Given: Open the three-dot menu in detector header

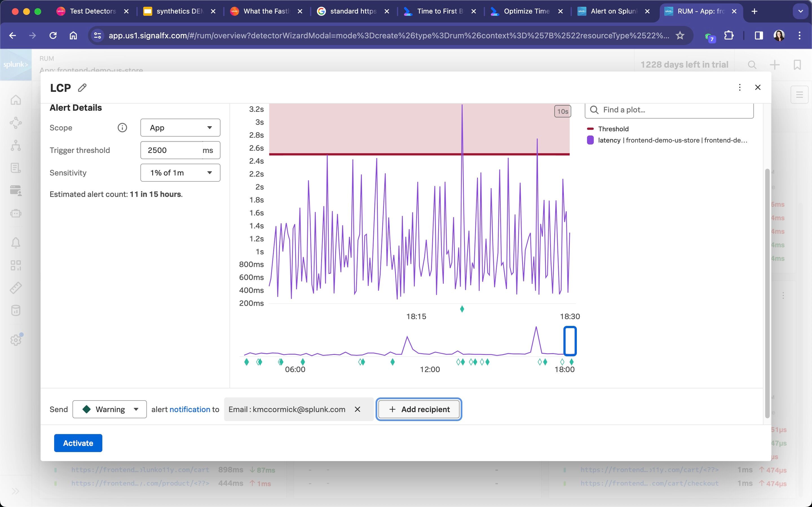Looking at the screenshot, I should [x=740, y=88].
